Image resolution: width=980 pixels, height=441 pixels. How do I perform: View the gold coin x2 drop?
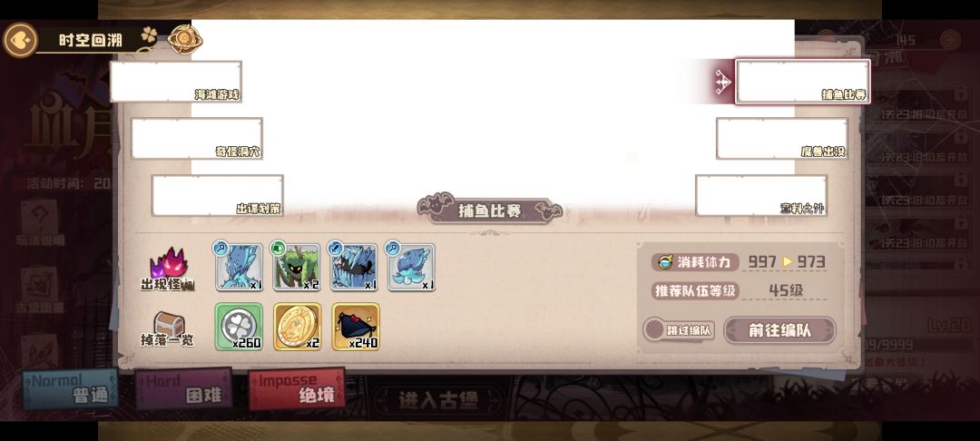click(x=298, y=327)
